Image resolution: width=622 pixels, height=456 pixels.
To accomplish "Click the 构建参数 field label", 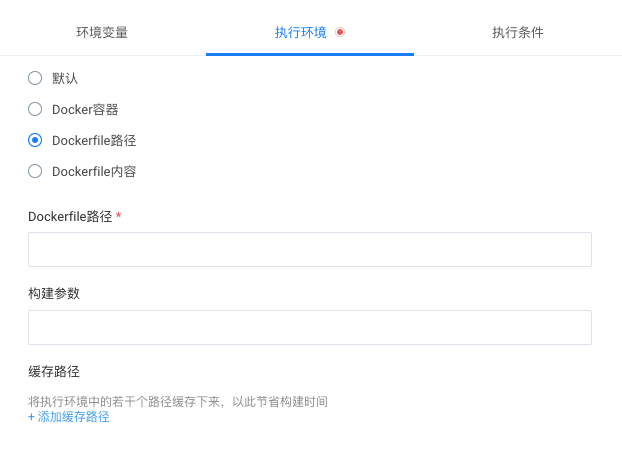I will pyautogui.click(x=54, y=293).
